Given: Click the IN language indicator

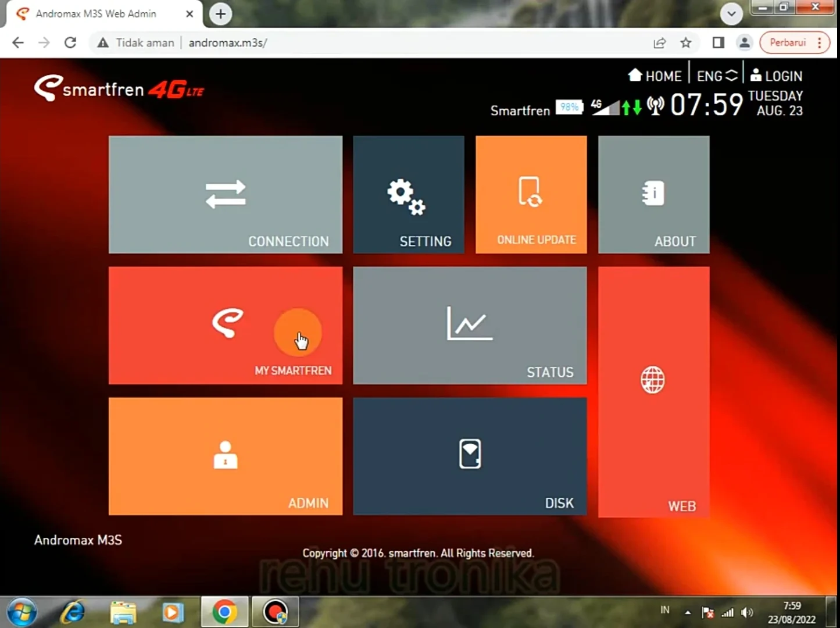Looking at the screenshot, I should point(665,610).
